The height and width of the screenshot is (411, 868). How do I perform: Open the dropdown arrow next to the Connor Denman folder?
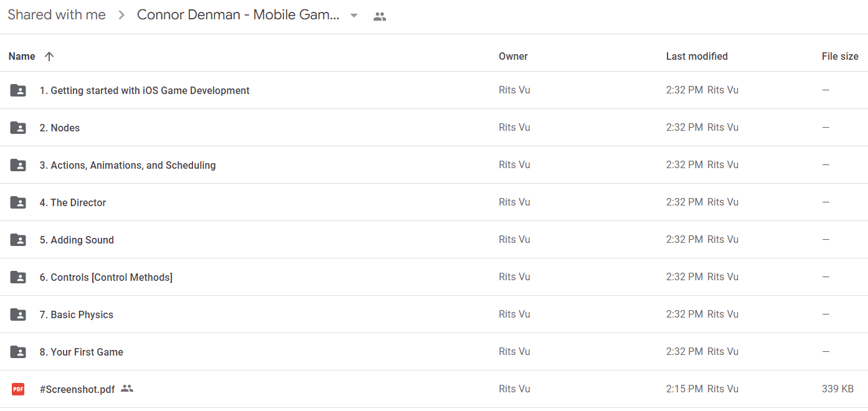click(354, 16)
